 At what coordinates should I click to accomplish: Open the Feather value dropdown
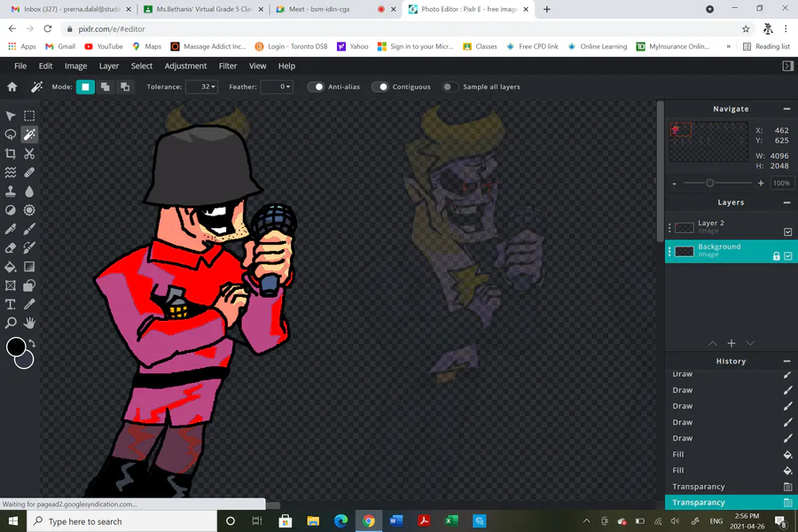pyautogui.click(x=277, y=87)
